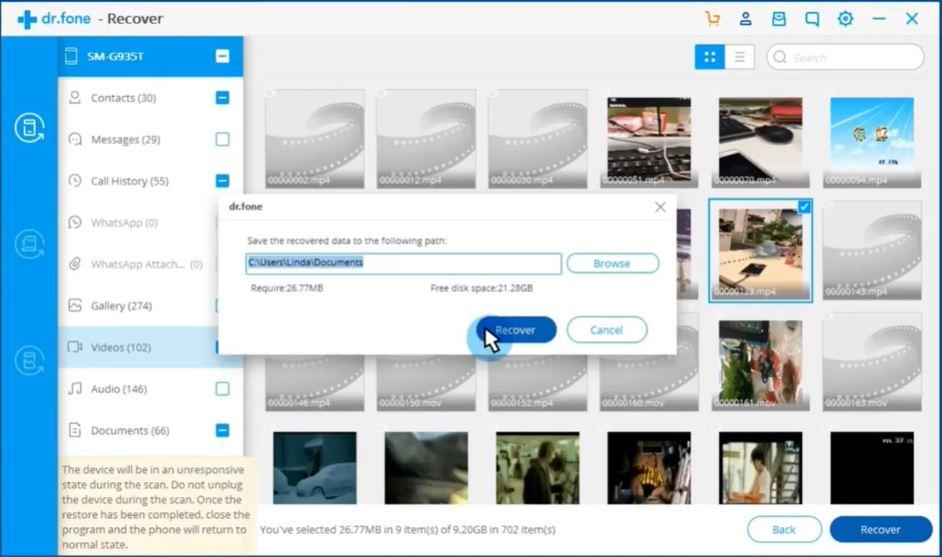The image size is (942, 557).
Task: Toggle the Documents checkbox
Action: point(222,430)
